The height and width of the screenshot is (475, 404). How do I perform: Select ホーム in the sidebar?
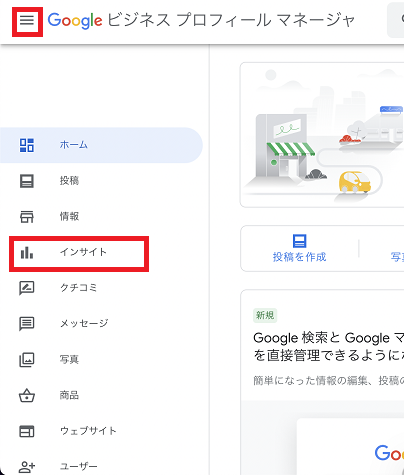pyautogui.click(x=101, y=145)
